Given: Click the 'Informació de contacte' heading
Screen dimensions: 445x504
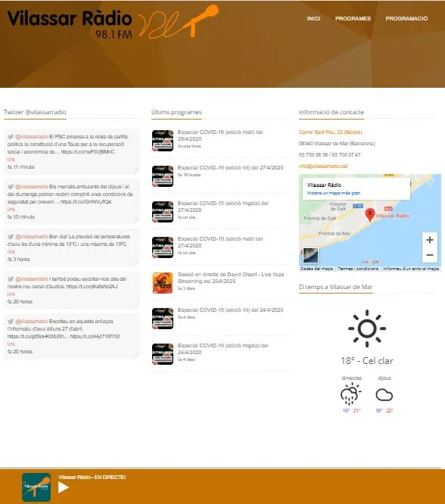Looking at the screenshot, I should [x=331, y=112].
